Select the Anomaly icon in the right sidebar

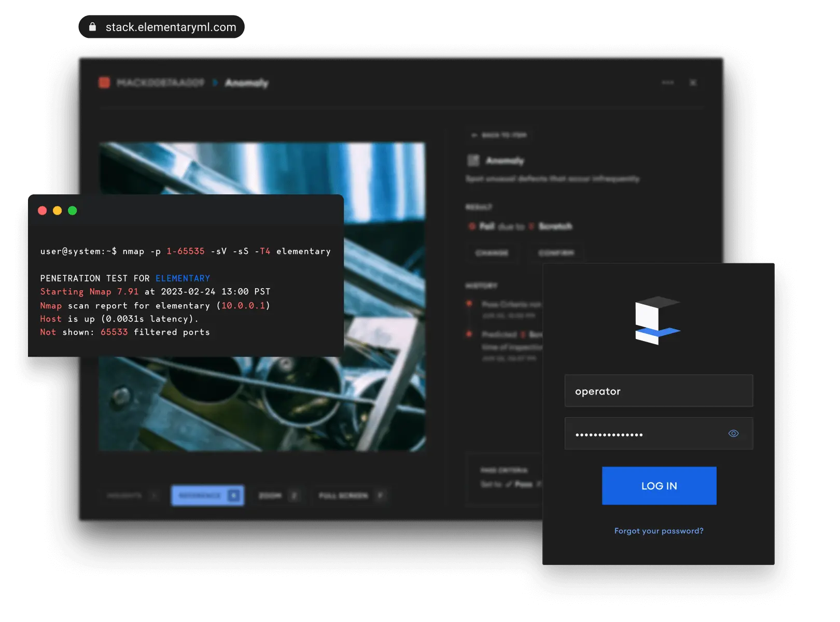(x=474, y=160)
